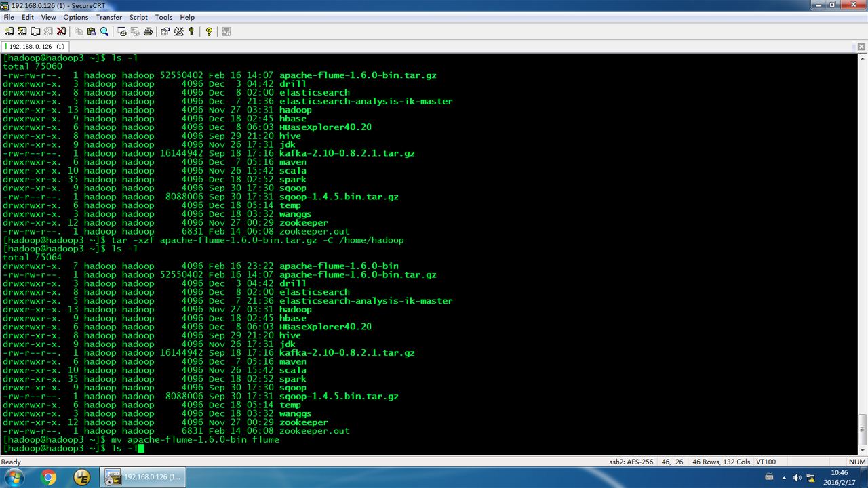Open Find with the magnifier icon
Screen dimensions: 868x488
(104, 31)
